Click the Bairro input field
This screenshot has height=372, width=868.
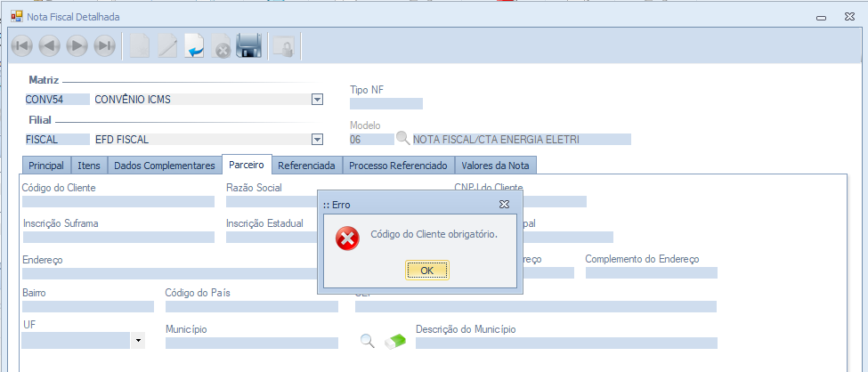(x=88, y=307)
